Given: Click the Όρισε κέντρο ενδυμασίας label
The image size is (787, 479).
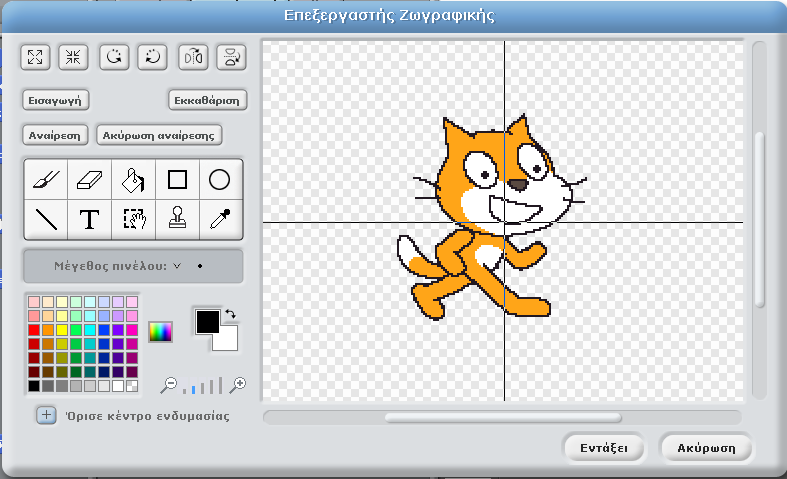Looking at the screenshot, I should [x=148, y=416].
